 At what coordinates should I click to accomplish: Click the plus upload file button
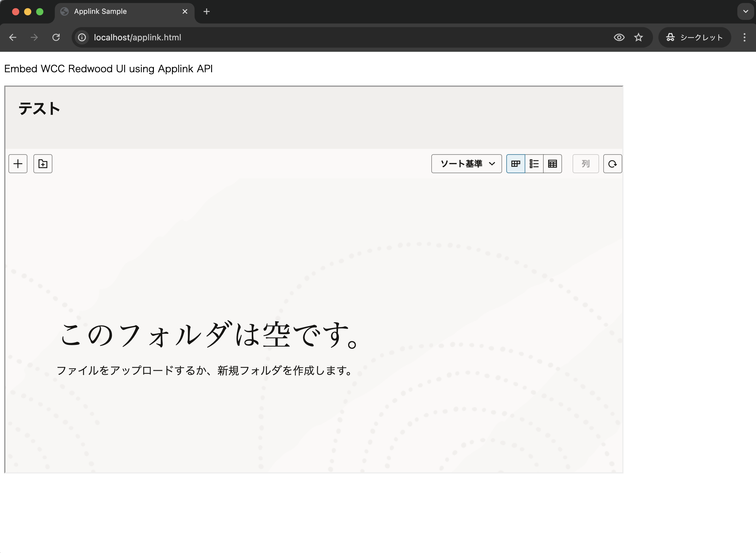[x=18, y=164]
